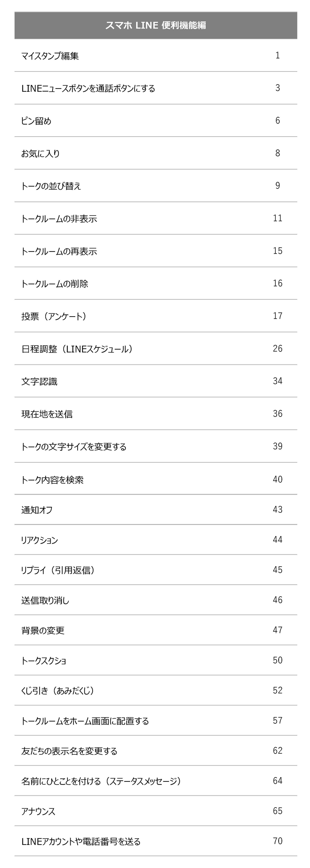Go to トークの並び替え entry

click(x=51, y=186)
